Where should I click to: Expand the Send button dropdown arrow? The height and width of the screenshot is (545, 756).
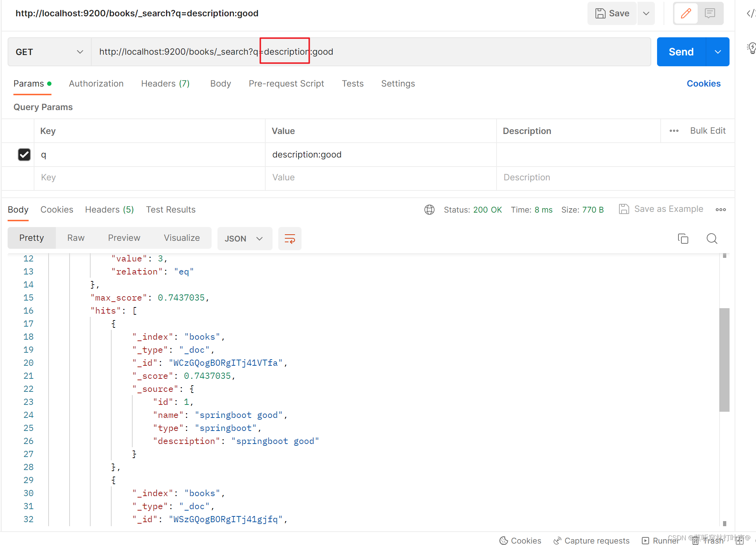click(x=718, y=52)
